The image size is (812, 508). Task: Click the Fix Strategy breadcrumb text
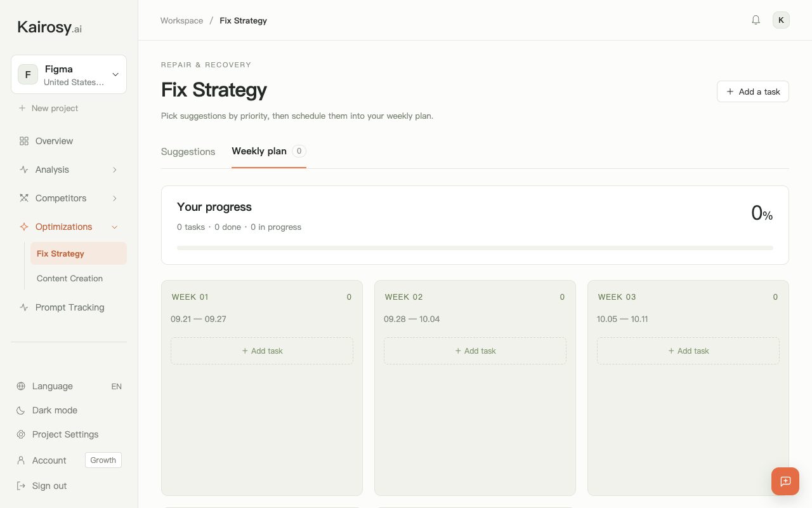[x=243, y=20]
